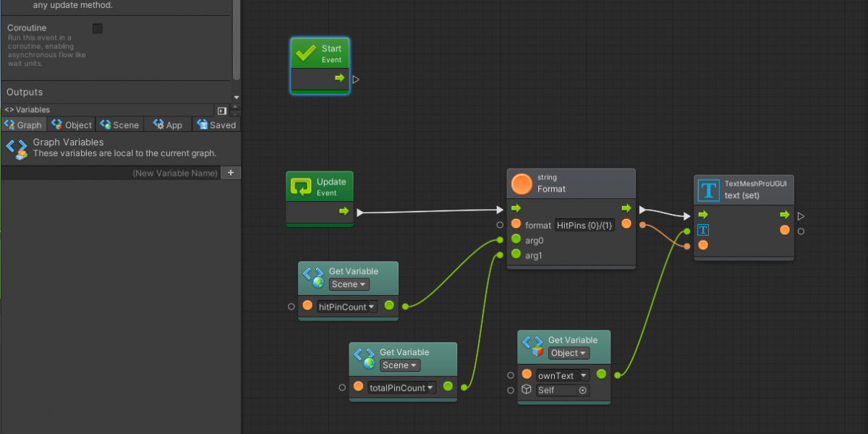Toggle the Variables panel maximize icon

point(222,110)
